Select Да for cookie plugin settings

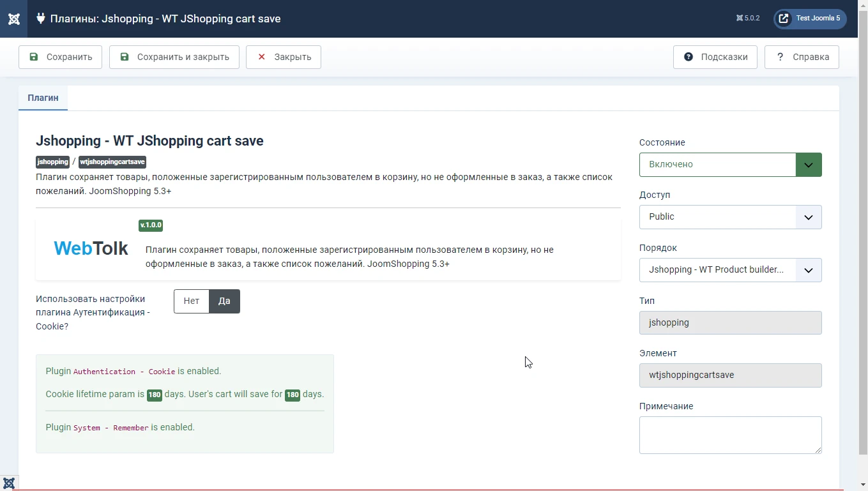coord(224,301)
